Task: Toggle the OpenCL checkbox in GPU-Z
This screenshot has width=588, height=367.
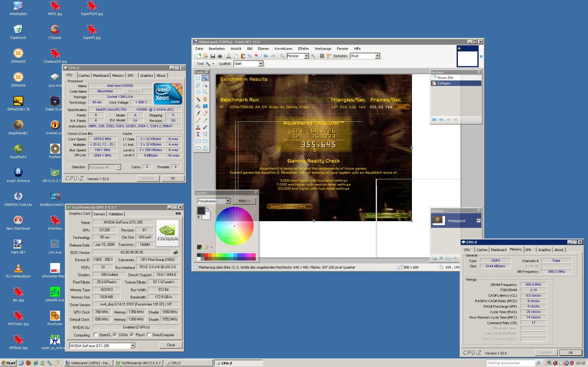Action: (x=96, y=335)
